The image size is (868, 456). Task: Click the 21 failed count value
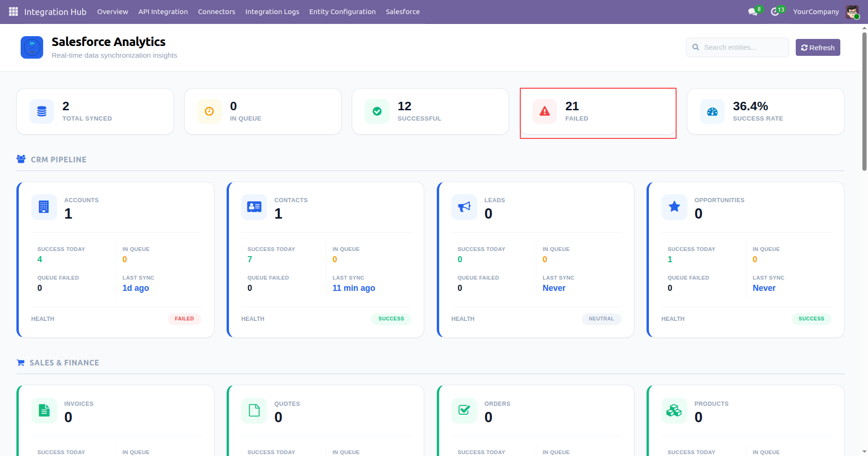(x=572, y=106)
